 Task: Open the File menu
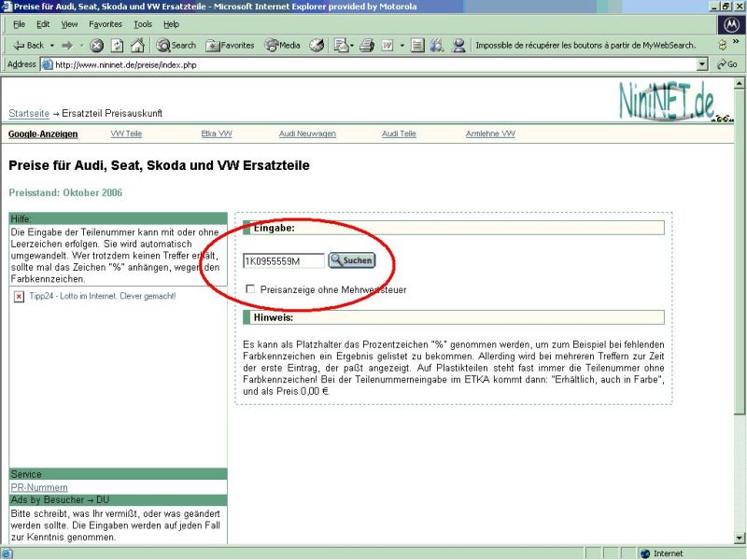coord(19,24)
